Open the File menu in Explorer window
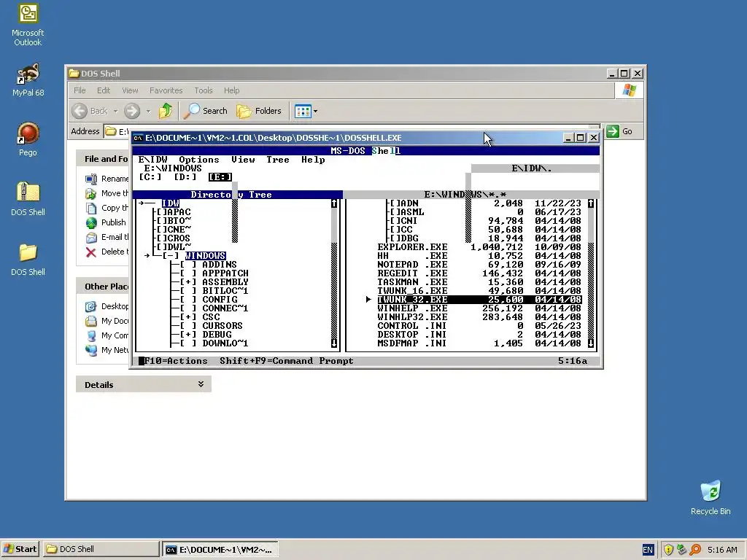The image size is (747, 560). click(80, 90)
